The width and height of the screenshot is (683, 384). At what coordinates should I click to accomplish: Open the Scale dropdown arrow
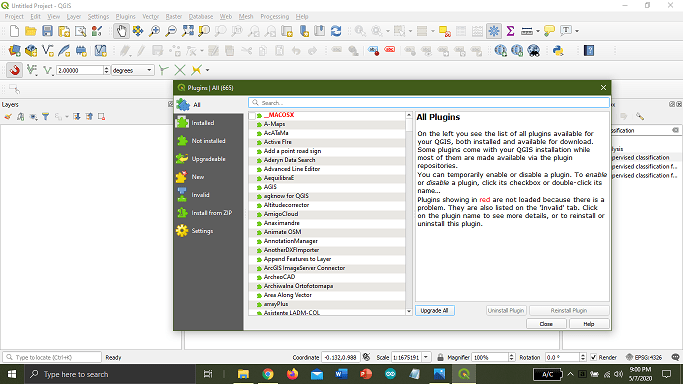pos(426,357)
